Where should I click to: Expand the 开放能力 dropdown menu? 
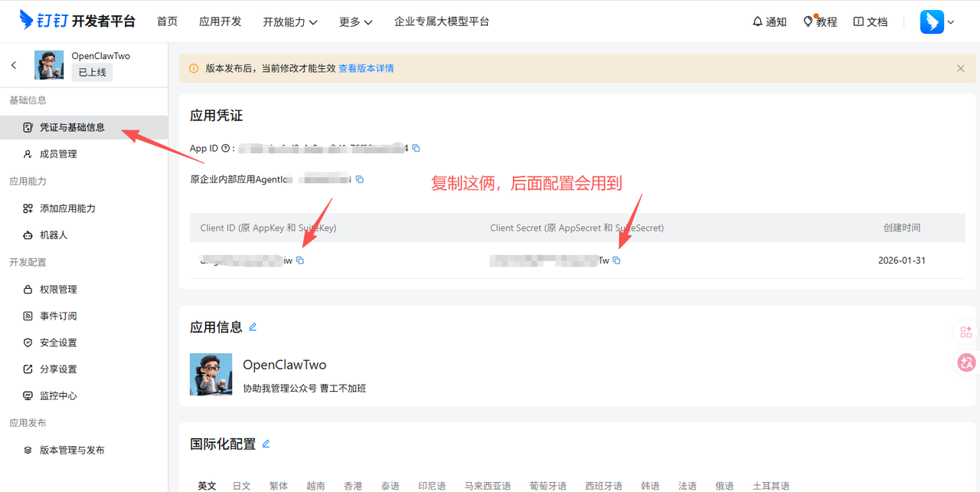(289, 21)
